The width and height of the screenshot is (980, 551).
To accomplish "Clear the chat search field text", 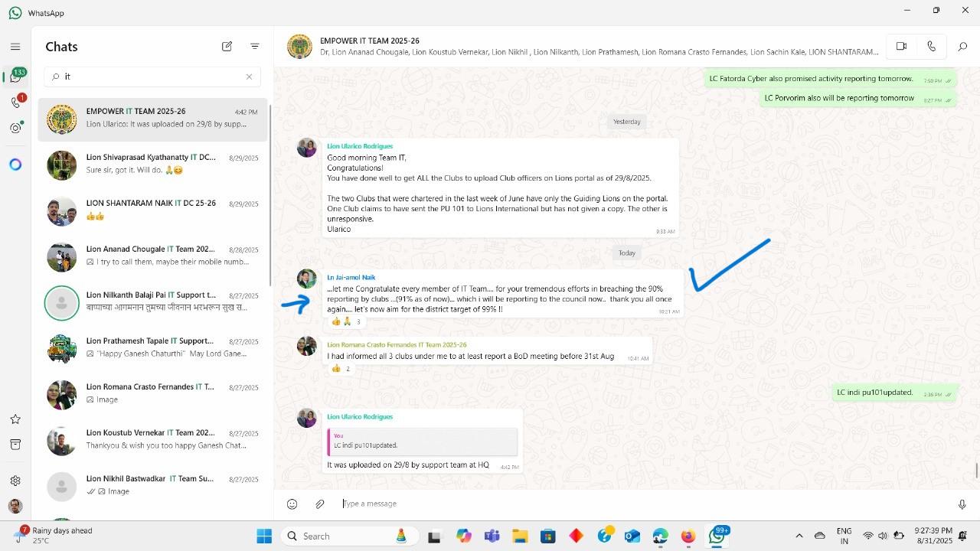I will tap(249, 77).
